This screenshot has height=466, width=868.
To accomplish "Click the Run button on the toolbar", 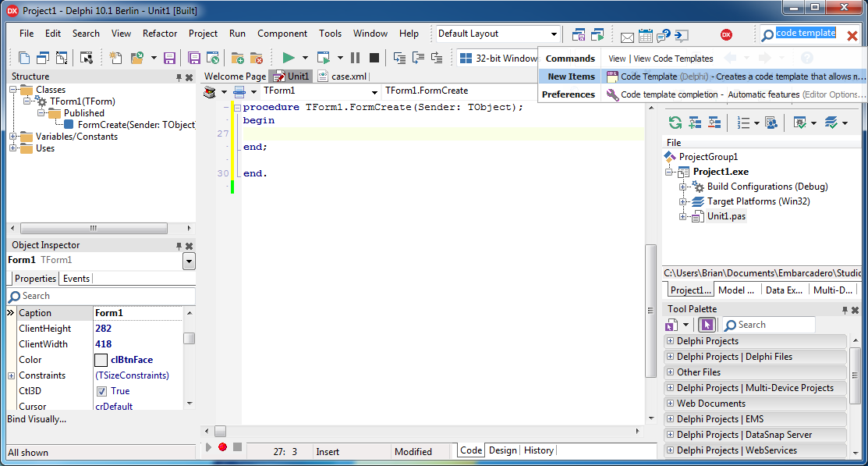I will 290,58.
